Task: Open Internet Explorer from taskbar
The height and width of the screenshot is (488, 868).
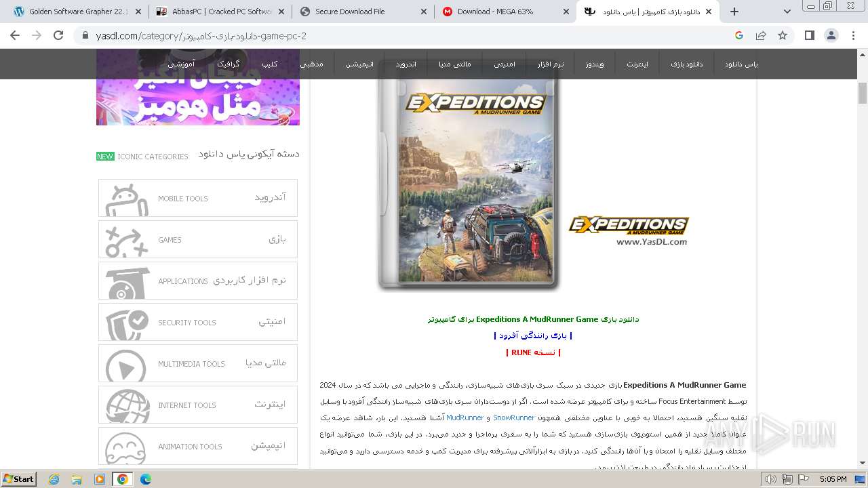Action: 54,479
